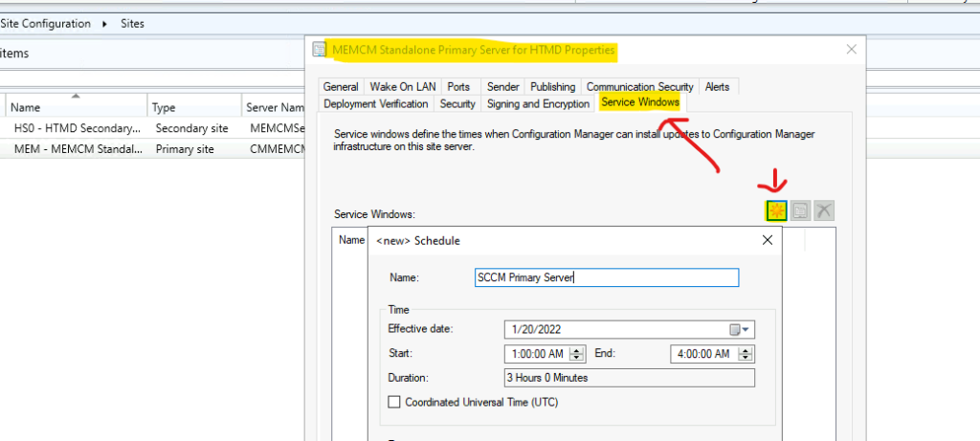Click the Server Name column header
Image resolution: width=980 pixels, height=441 pixels.
[x=274, y=107]
